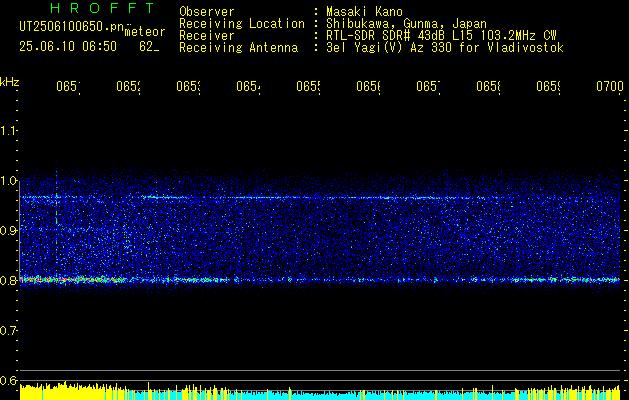Click the Receiver field label

click(207, 36)
